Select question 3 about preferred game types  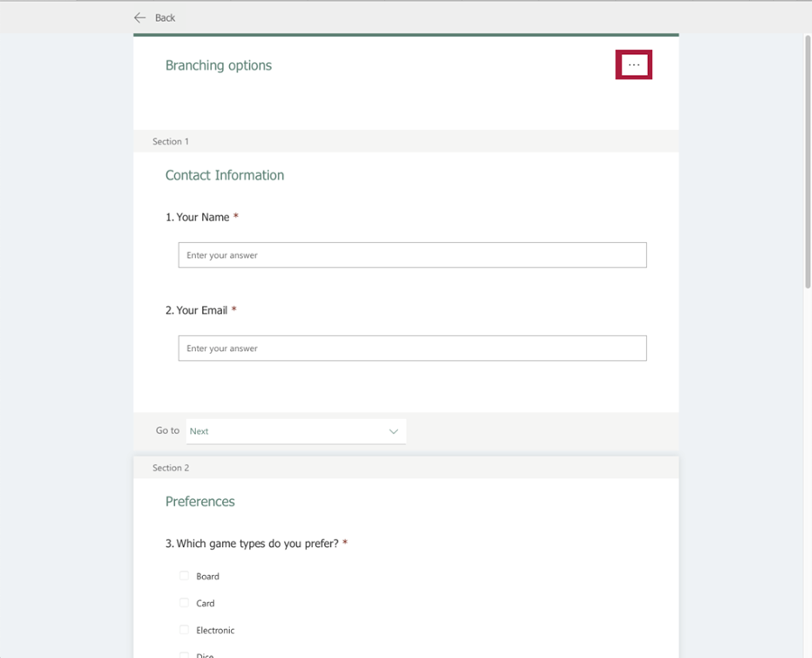254,543
